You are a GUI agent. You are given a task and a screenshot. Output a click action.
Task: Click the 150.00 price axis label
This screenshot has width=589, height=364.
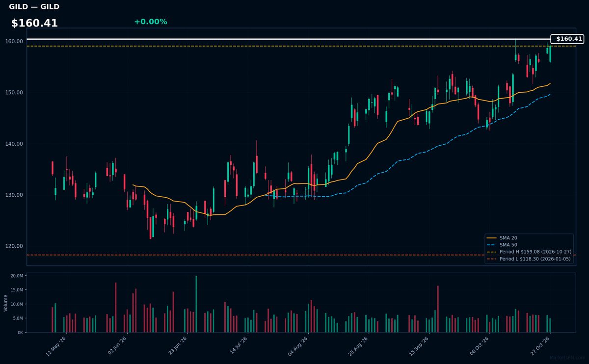15,93
